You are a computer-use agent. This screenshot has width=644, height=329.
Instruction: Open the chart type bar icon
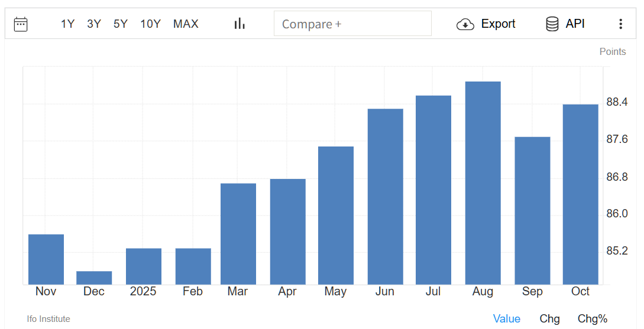click(240, 24)
